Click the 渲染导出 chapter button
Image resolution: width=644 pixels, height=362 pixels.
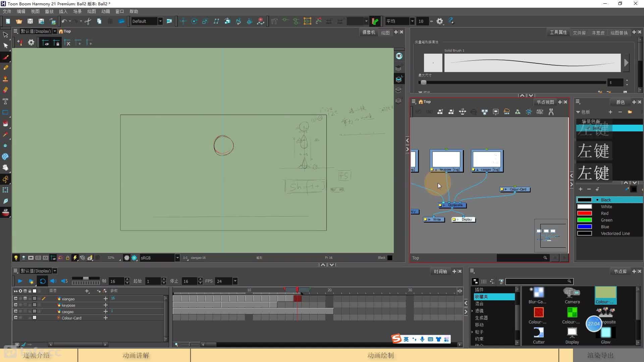[x=600, y=355]
